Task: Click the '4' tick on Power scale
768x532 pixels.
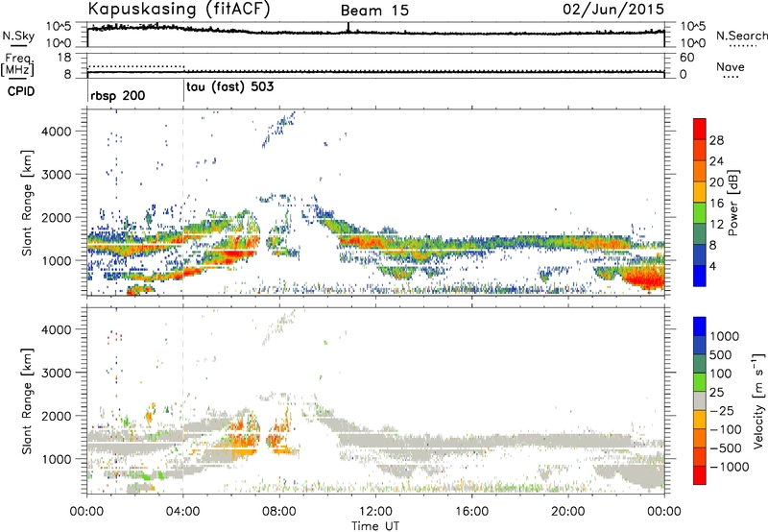Action: (712, 266)
